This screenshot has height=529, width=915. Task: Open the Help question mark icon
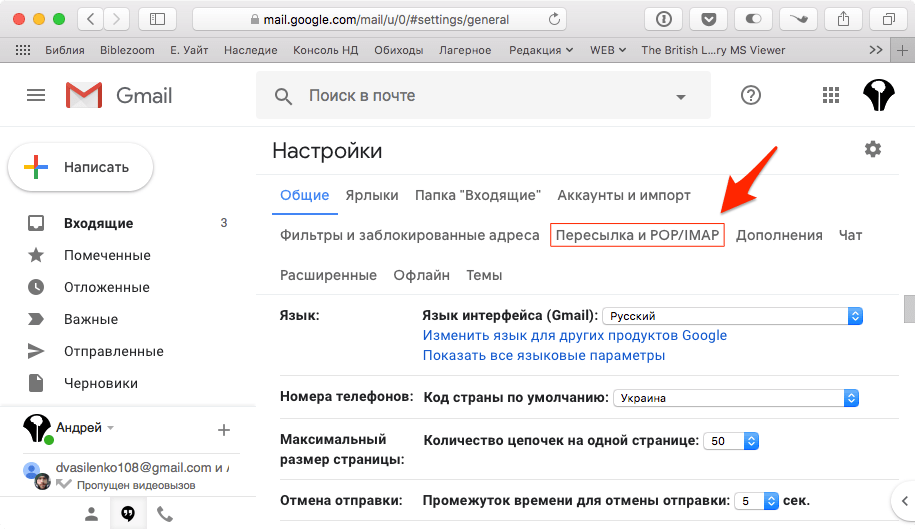(750, 95)
